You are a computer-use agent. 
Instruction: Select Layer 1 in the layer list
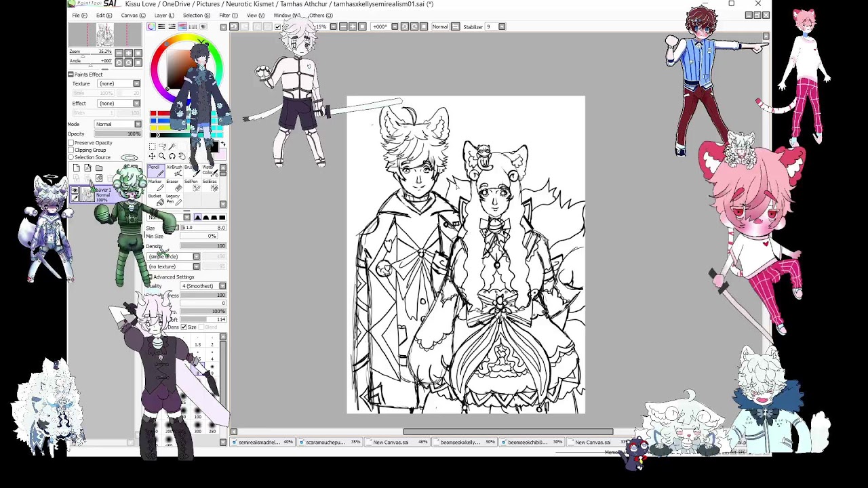click(x=106, y=194)
